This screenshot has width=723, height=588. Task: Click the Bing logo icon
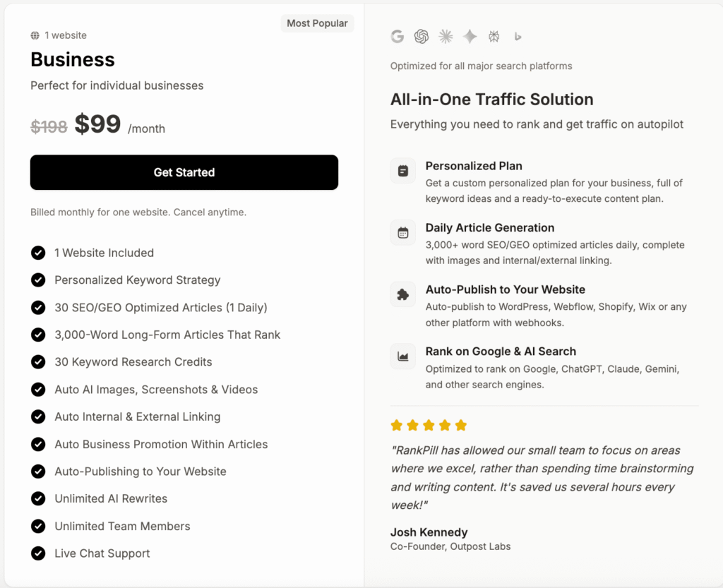(518, 37)
